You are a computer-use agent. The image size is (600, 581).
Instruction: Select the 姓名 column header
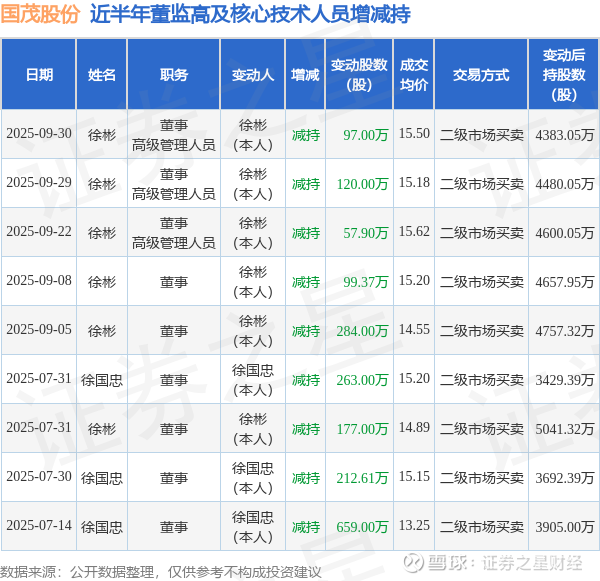pyautogui.click(x=102, y=75)
